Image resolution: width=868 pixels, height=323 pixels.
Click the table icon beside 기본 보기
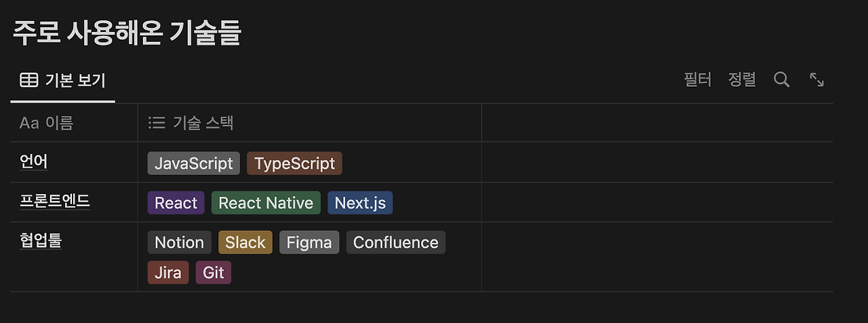29,80
